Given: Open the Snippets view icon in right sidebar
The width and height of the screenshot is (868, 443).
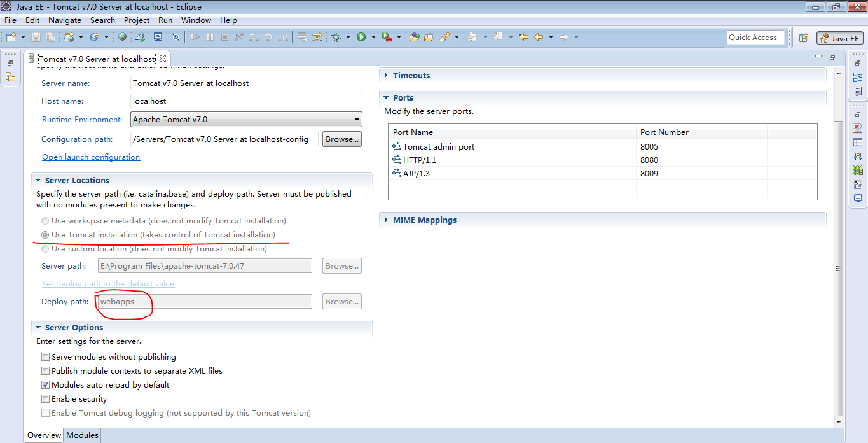Looking at the screenshot, I should click(858, 184).
